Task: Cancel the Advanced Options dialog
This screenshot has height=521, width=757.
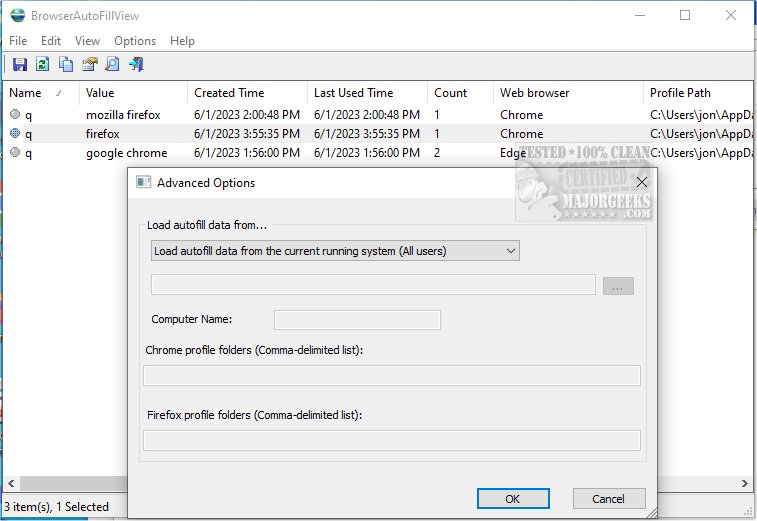Action: [x=608, y=498]
